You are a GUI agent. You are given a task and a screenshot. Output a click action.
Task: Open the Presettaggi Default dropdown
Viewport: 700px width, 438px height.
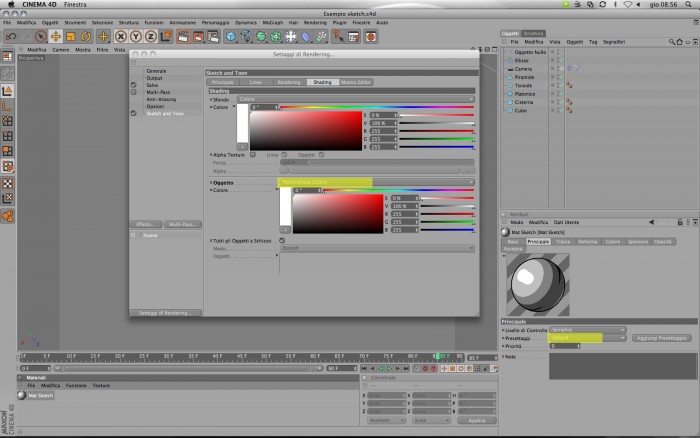588,338
